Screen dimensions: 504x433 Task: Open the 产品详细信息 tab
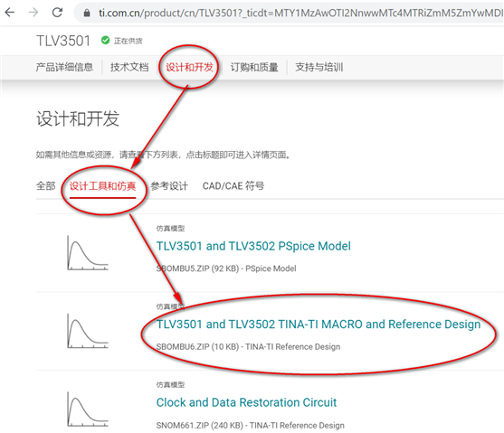64,67
